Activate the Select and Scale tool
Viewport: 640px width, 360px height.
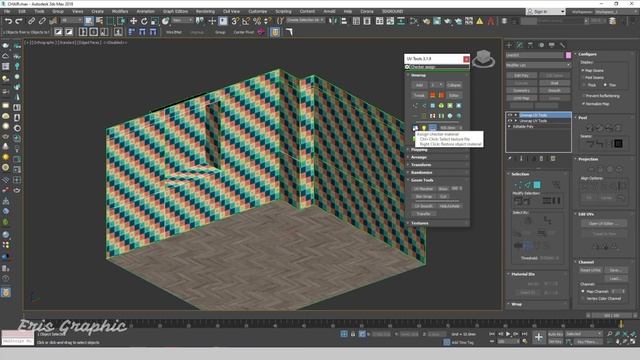pyautogui.click(x=155, y=21)
